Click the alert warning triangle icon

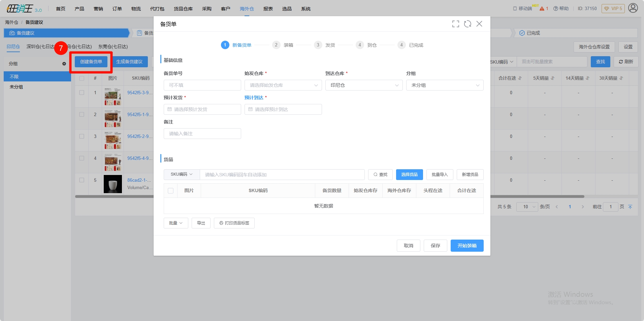click(x=542, y=9)
